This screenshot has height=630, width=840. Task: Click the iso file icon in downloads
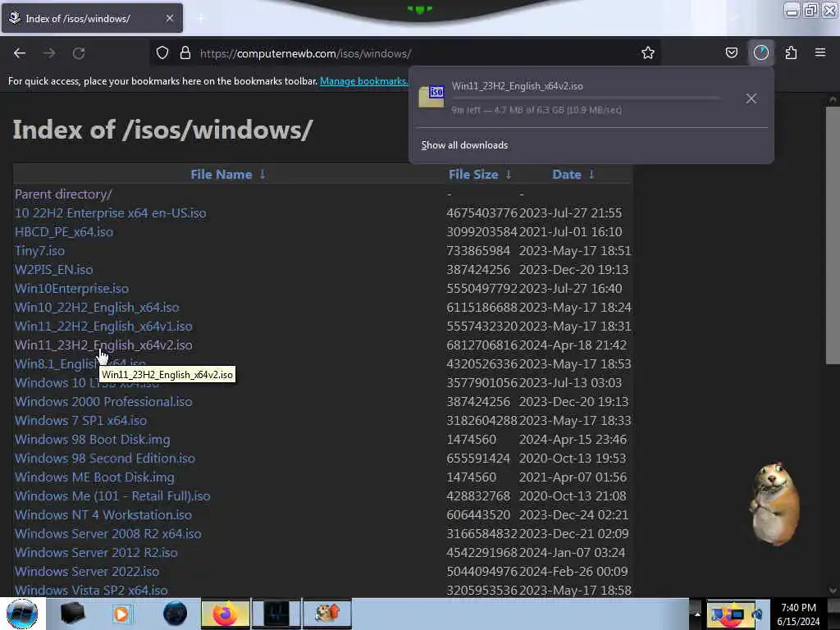(x=431, y=97)
